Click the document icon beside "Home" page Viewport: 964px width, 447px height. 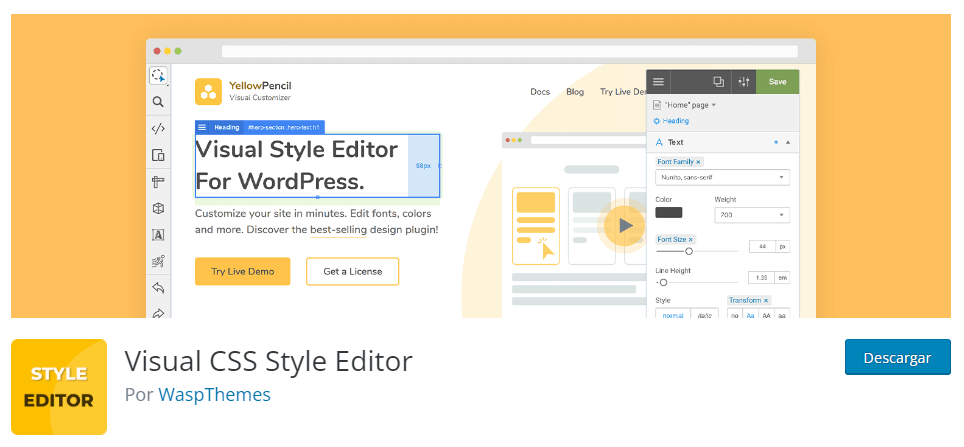(657, 105)
